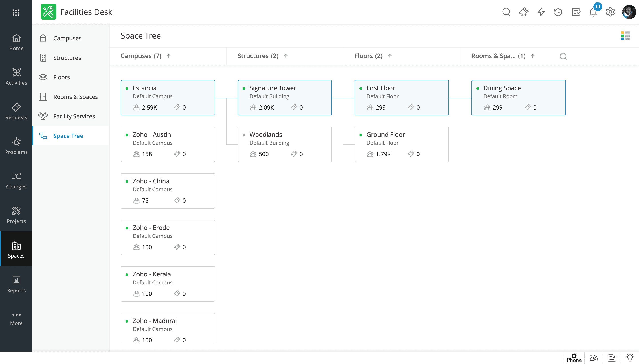Open Activities module
639x364 pixels.
coord(16,77)
